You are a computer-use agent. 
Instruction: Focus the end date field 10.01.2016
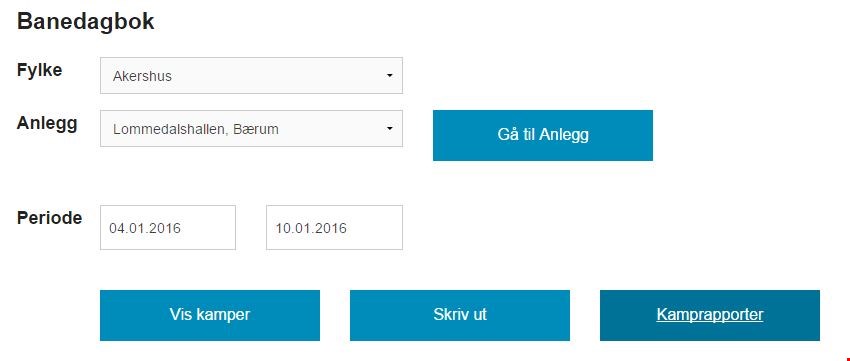pos(334,228)
